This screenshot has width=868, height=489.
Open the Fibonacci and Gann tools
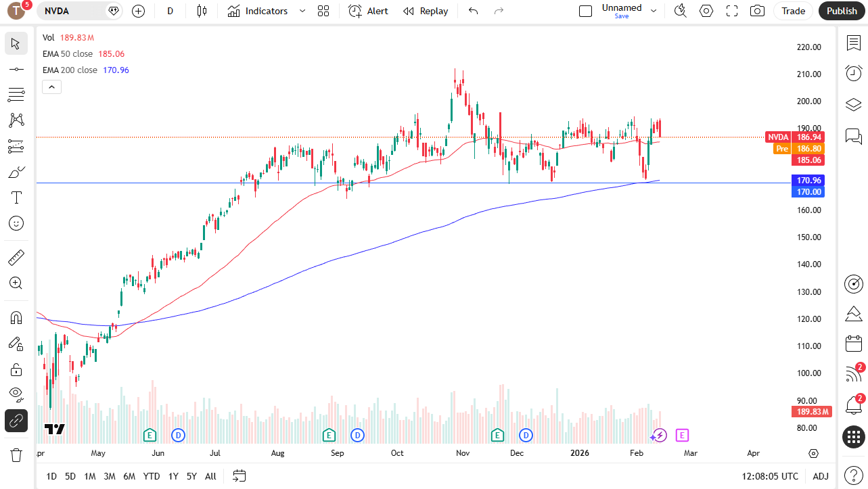coord(16,95)
